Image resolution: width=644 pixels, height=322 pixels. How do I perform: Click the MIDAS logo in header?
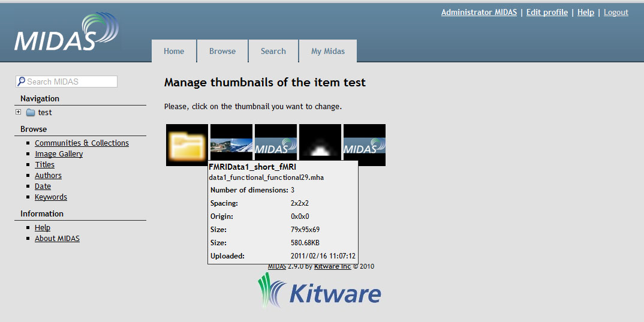tap(66, 33)
